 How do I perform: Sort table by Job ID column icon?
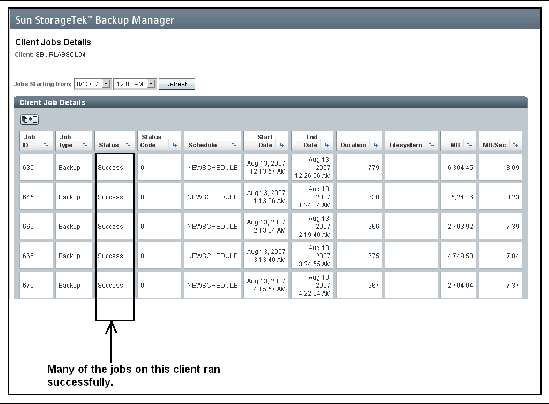click(x=46, y=145)
